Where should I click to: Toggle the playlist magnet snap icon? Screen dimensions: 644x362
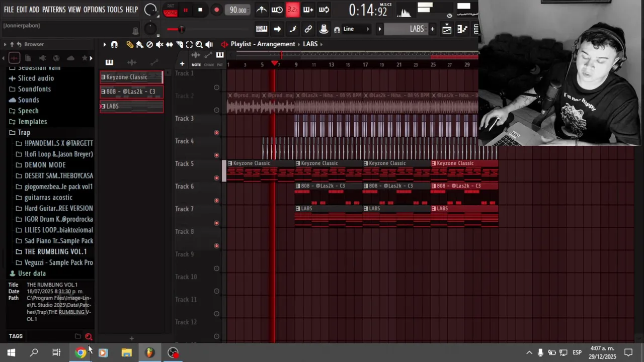click(x=114, y=45)
